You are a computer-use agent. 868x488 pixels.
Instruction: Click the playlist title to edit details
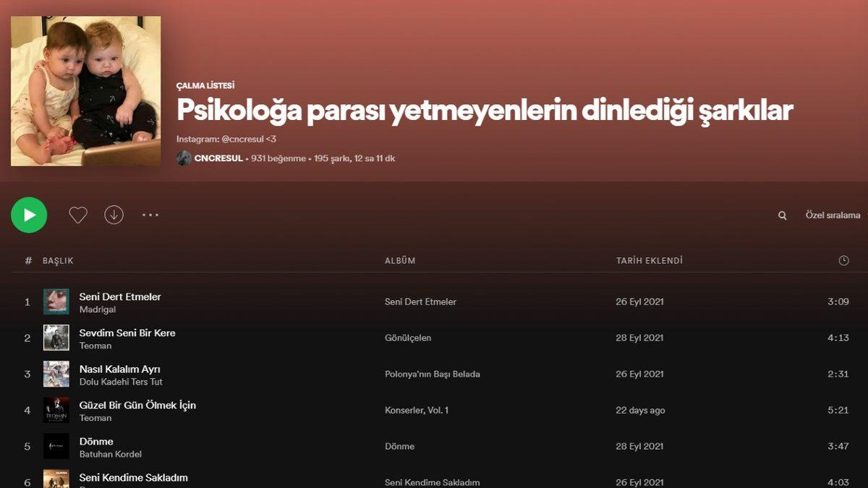tap(485, 109)
